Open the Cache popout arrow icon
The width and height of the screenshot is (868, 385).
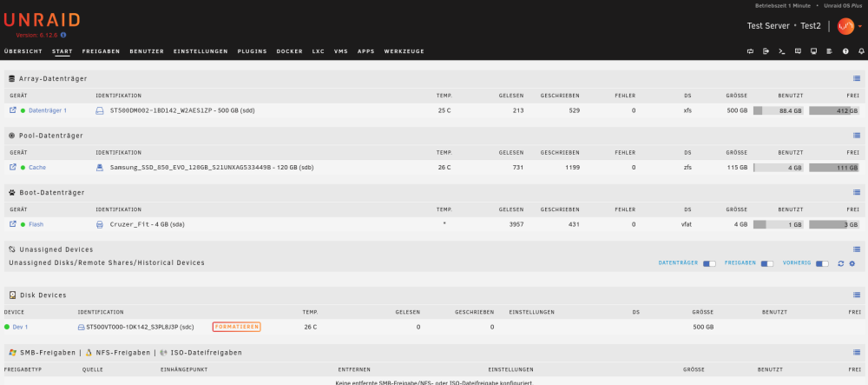click(x=13, y=167)
